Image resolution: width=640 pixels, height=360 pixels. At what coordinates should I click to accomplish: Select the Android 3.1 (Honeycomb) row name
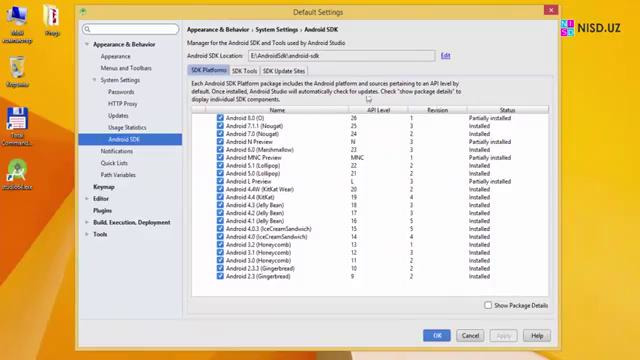[x=258, y=253]
